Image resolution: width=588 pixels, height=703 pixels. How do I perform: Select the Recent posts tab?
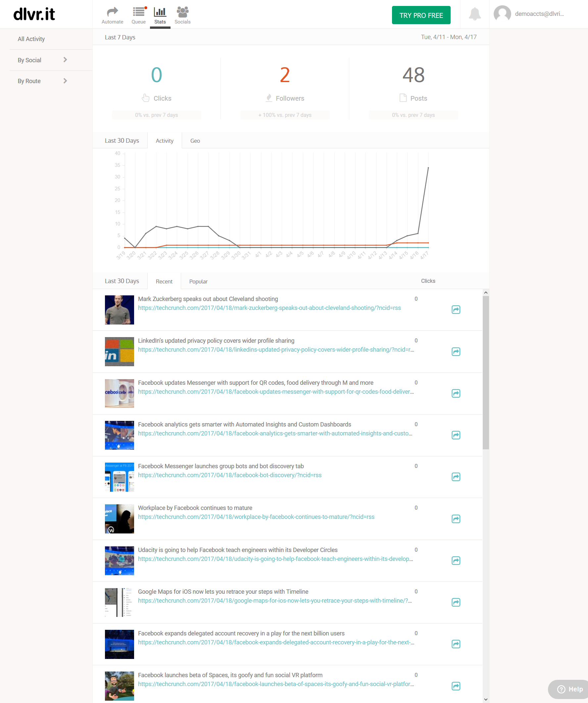coord(164,281)
